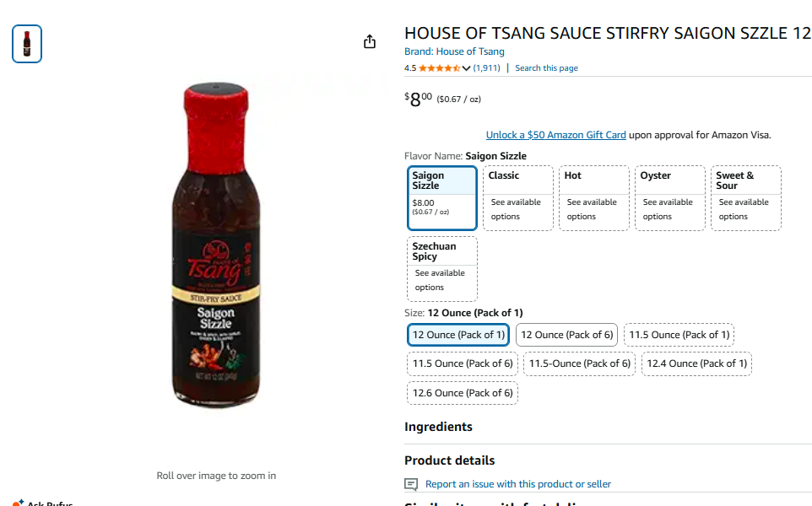Choose the Classic flavor option
This screenshot has width=812, height=506.
coord(518,197)
